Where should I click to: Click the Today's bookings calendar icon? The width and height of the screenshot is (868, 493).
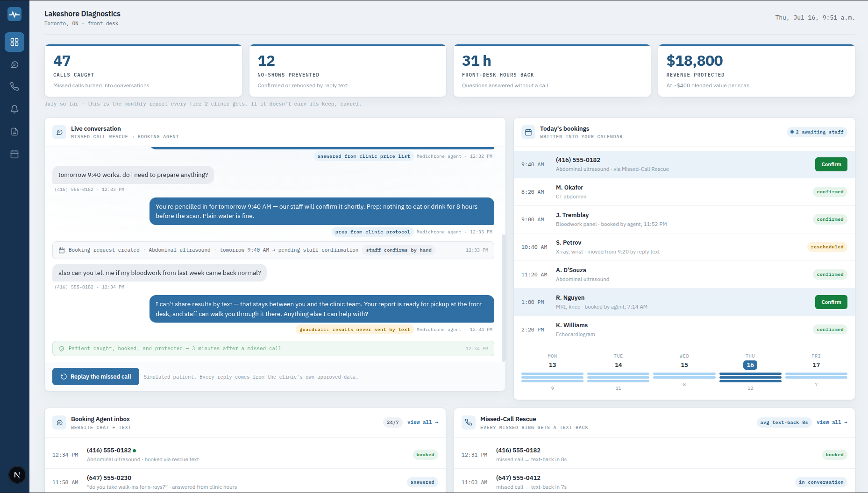click(x=528, y=132)
